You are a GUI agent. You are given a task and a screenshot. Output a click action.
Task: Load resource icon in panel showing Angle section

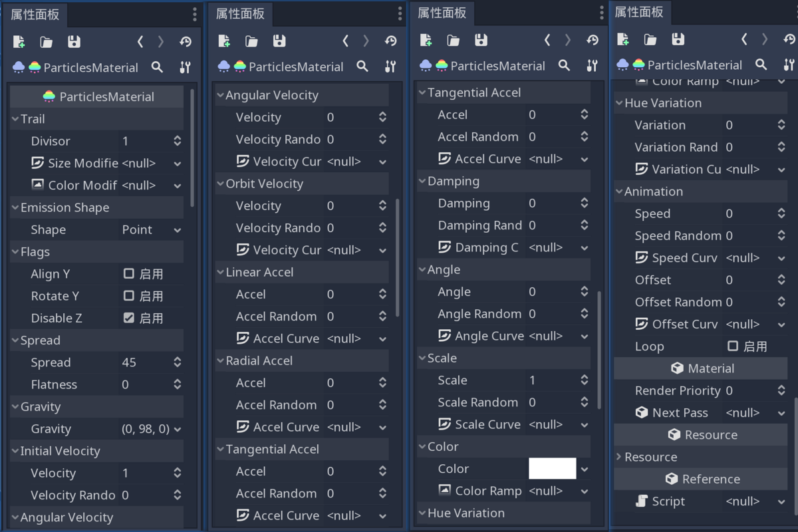coord(454,41)
